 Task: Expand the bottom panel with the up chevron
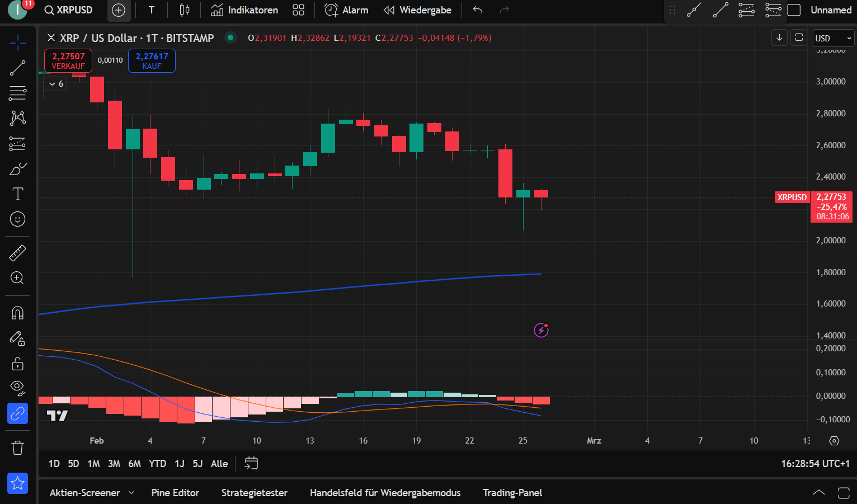(818, 493)
